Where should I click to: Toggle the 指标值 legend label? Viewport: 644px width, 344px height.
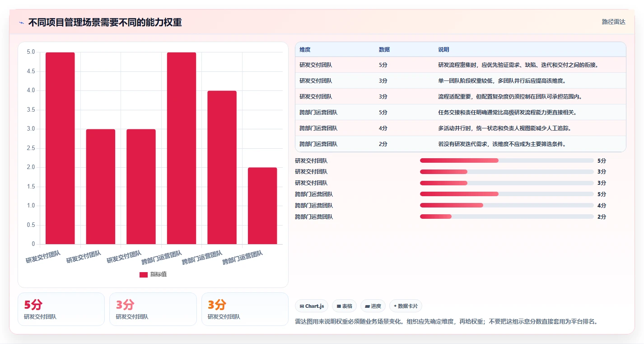click(x=159, y=274)
